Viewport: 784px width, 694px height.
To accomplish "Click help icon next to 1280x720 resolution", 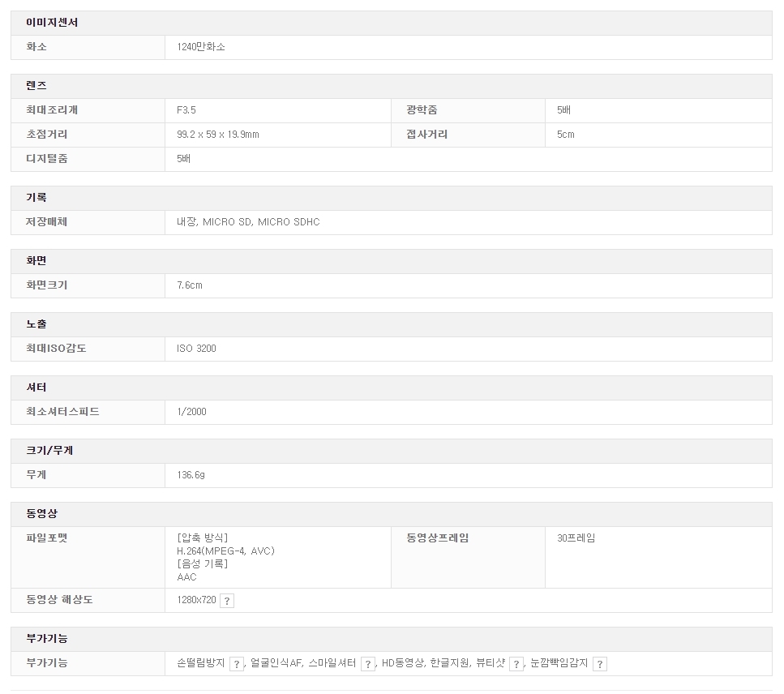I will (x=227, y=601).
